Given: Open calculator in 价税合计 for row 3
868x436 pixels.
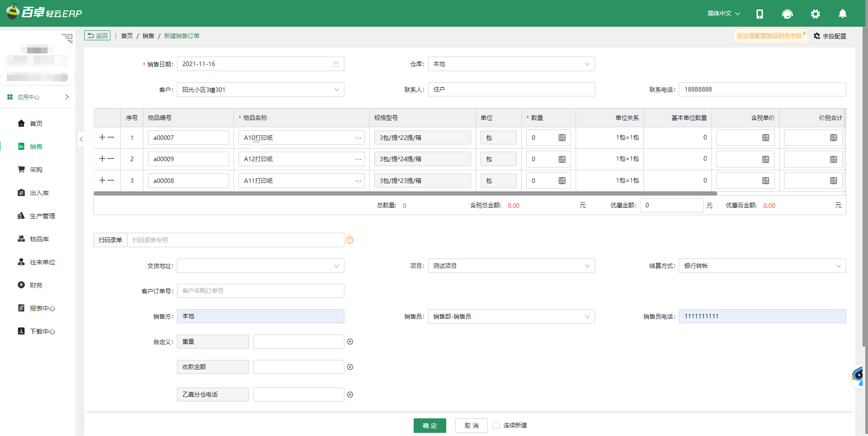Looking at the screenshot, I should [834, 181].
